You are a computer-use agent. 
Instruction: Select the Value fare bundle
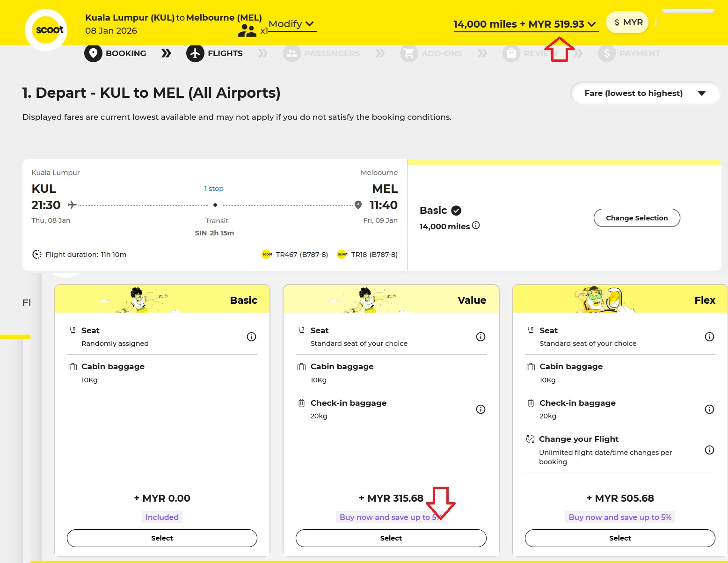(391, 538)
